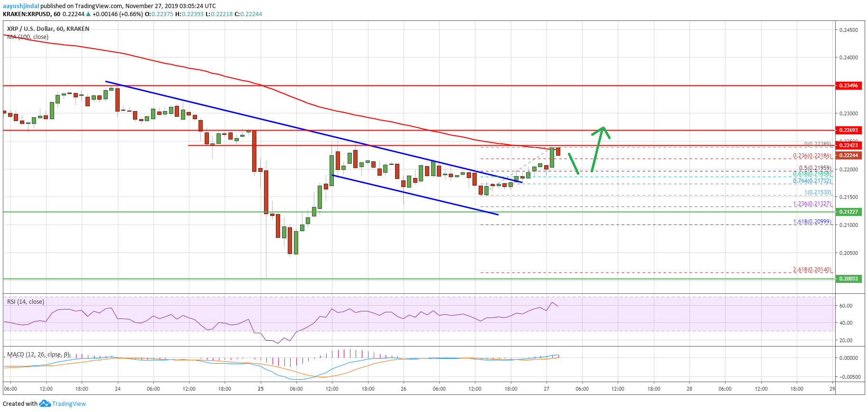
Task: Click the RSI 40.00 scale value
Action: coord(846,323)
